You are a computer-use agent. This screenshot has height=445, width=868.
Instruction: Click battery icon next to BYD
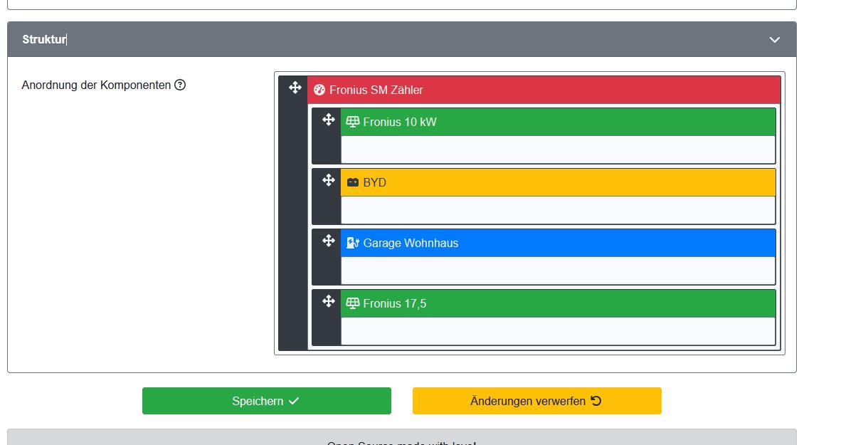point(353,182)
